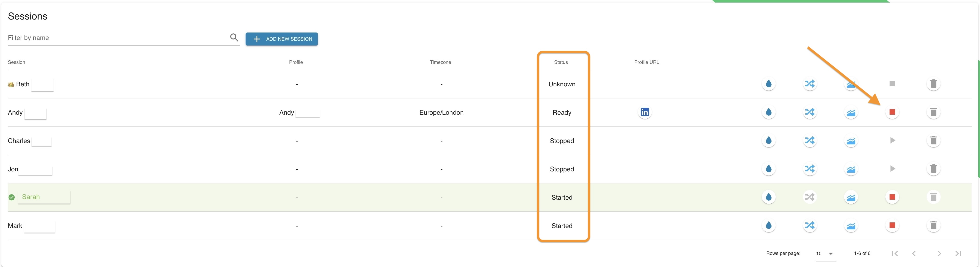This screenshot has width=980, height=267.
Task: Click the search magnifier icon
Action: pyautogui.click(x=234, y=37)
